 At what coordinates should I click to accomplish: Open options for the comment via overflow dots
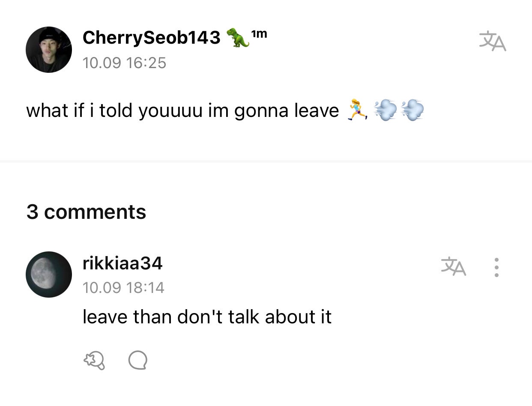tap(496, 266)
